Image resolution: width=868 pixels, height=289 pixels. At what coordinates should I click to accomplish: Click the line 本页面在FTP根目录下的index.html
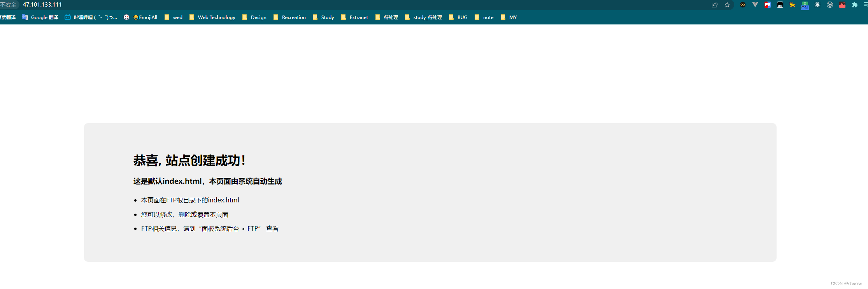pos(190,200)
